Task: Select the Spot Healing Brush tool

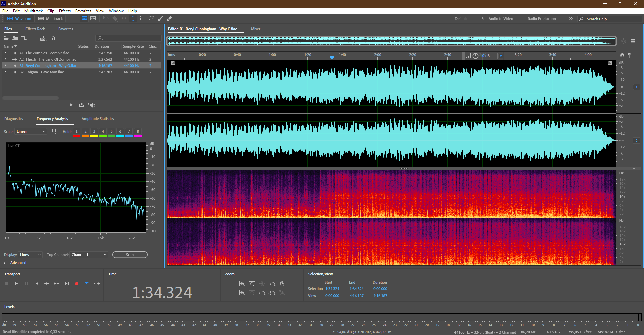Action: [x=169, y=19]
